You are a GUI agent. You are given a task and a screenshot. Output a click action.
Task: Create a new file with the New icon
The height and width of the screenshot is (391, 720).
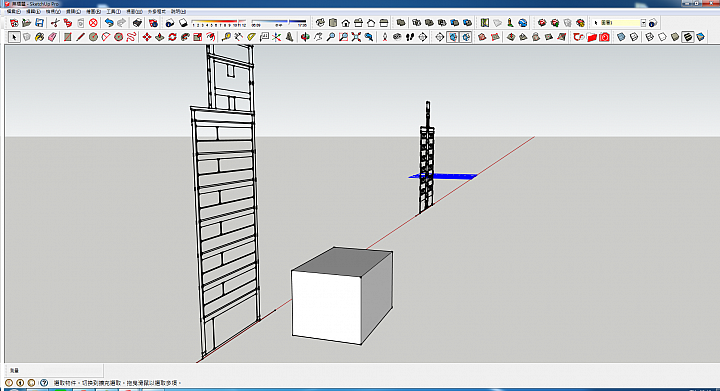click(x=14, y=22)
